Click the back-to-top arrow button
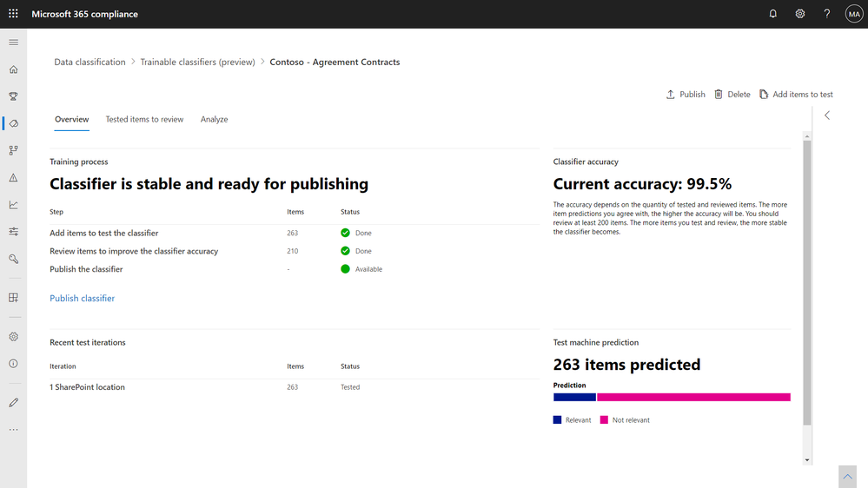 [847, 477]
